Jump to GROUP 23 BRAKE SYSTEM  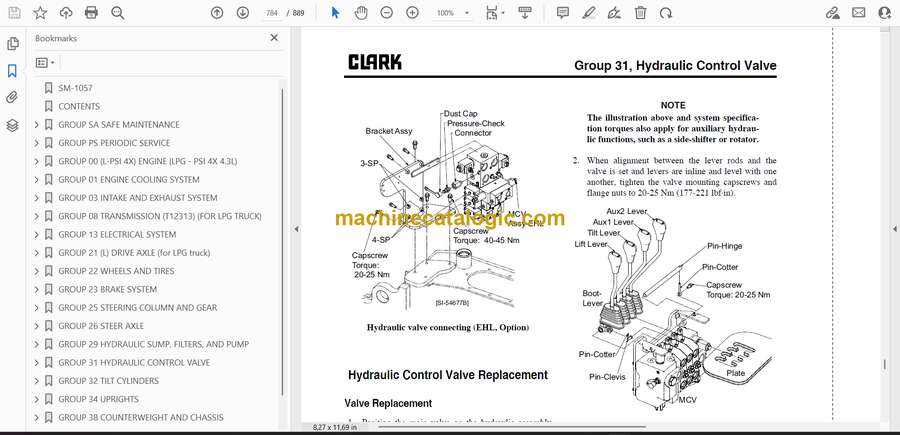pos(107,289)
